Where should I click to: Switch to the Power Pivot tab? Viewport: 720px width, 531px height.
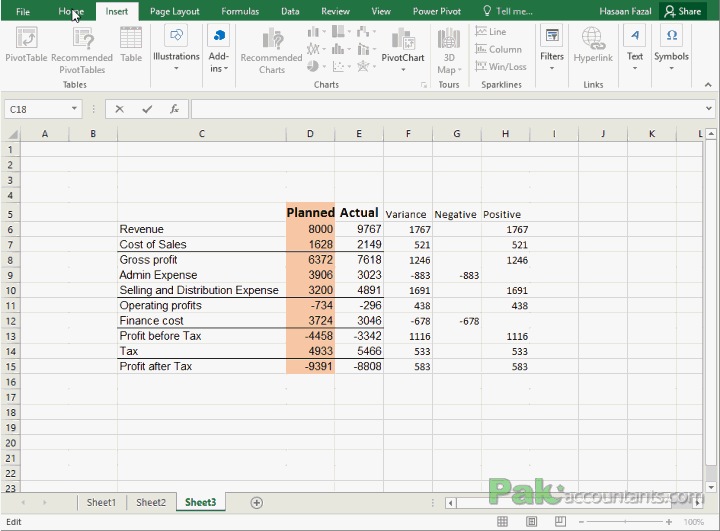point(436,11)
